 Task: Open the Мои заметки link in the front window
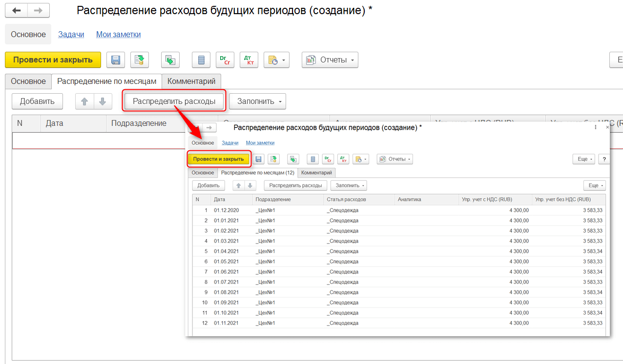260,143
